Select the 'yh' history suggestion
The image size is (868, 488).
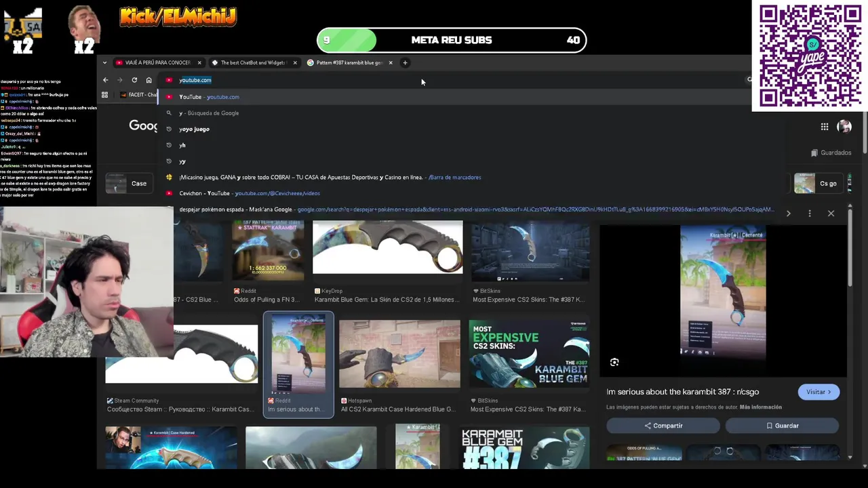click(471, 145)
